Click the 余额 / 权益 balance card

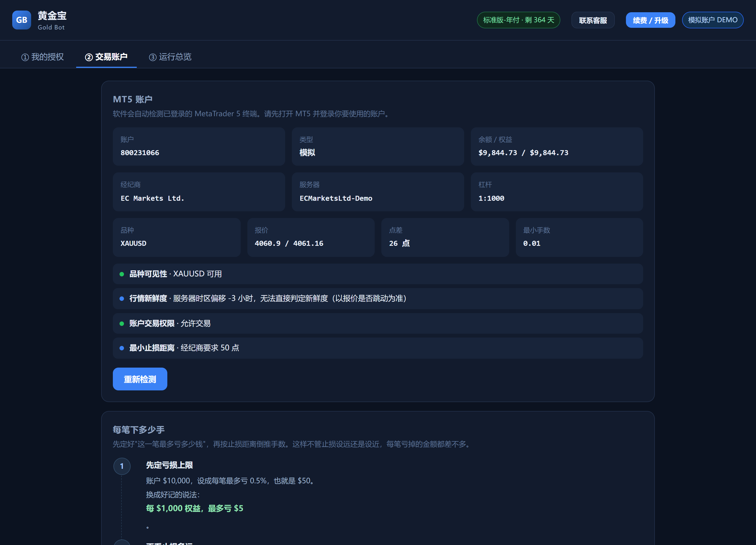pos(557,147)
